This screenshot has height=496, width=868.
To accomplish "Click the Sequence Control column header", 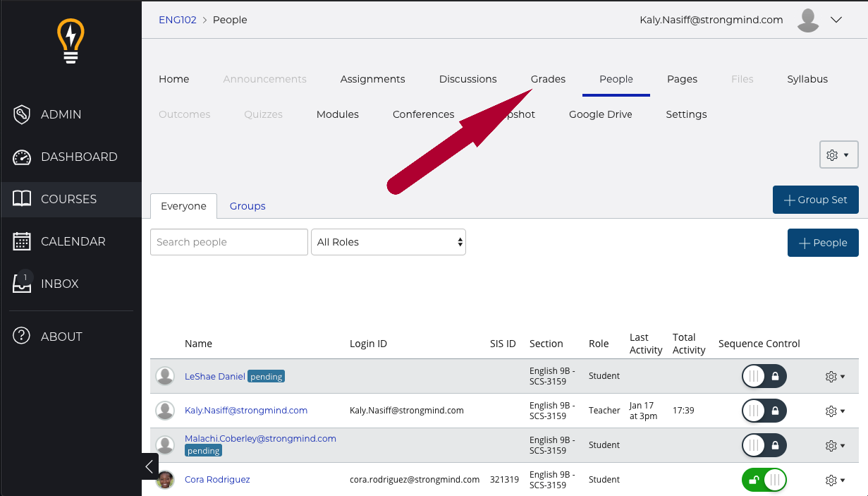I will (x=759, y=344).
